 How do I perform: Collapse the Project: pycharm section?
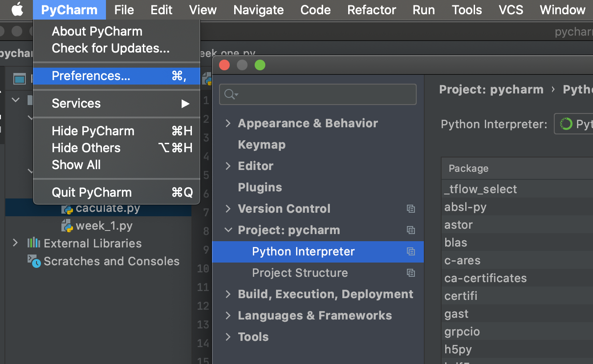coord(228,230)
